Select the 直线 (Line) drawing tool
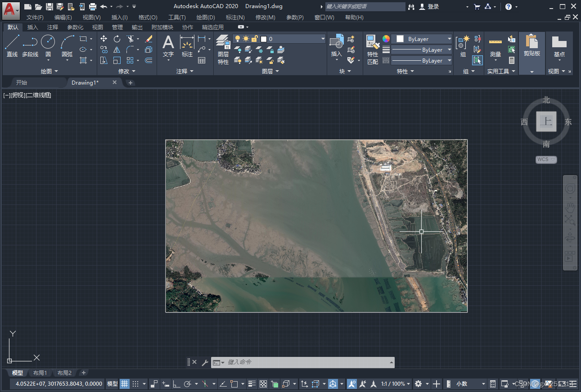Image resolution: width=581 pixels, height=392 pixels. click(12, 46)
